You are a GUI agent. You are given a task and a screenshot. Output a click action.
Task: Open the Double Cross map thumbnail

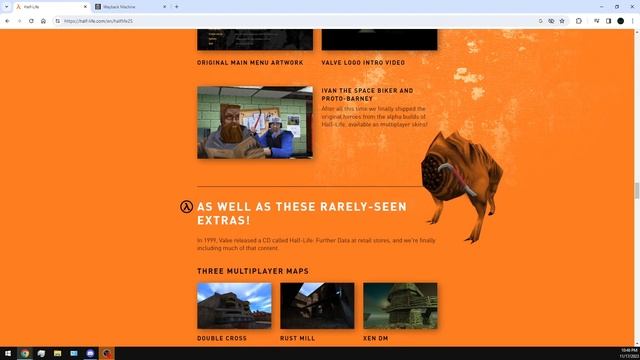click(x=234, y=305)
